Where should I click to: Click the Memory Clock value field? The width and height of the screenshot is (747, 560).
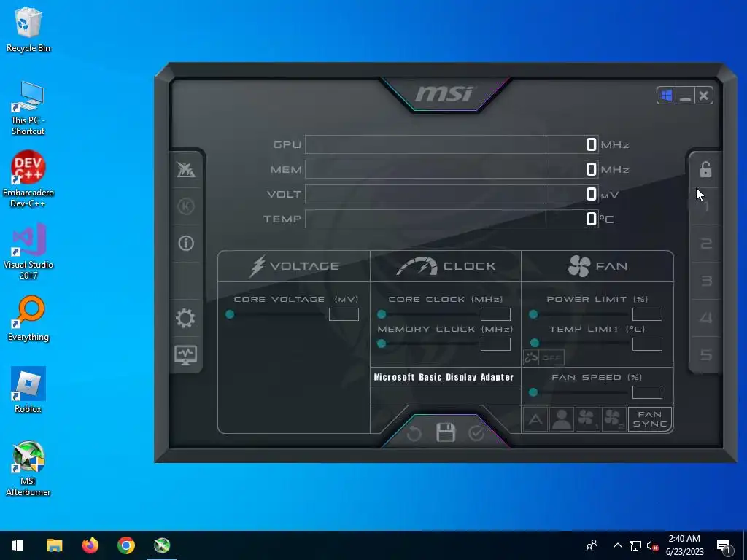[x=495, y=344]
